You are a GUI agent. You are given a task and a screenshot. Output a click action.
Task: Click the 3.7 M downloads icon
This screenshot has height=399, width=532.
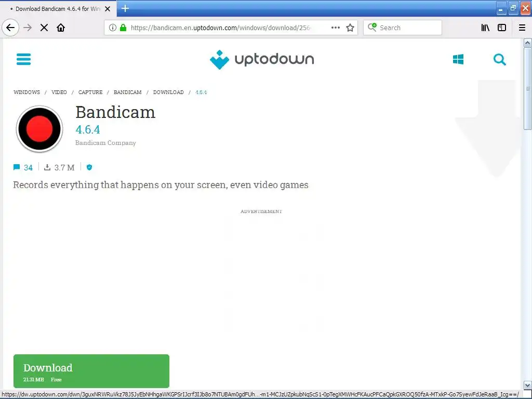[47, 167]
